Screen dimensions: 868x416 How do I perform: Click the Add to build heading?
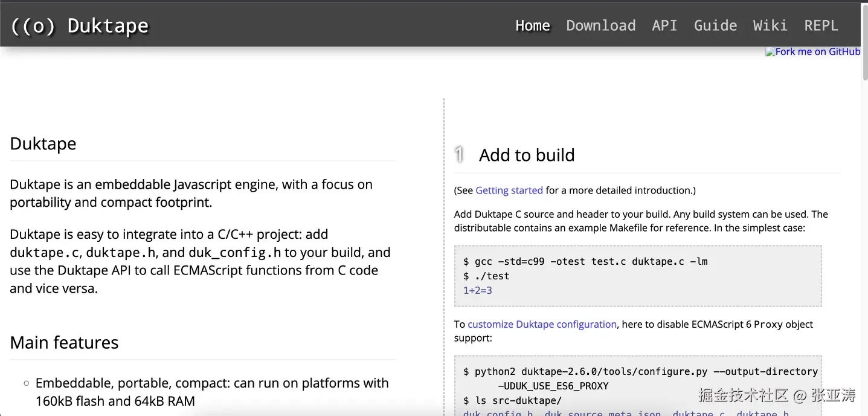pyautogui.click(x=527, y=155)
